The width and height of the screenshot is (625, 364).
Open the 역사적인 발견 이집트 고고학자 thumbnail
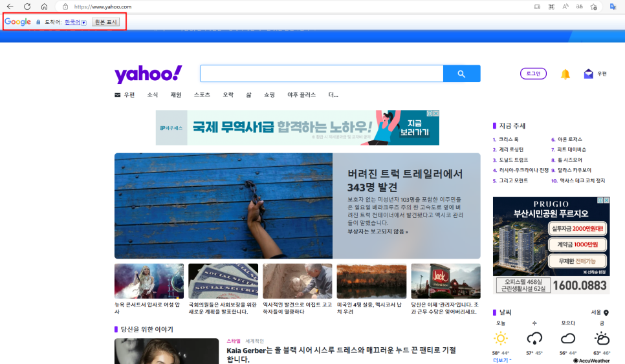pyautogui.click(x=298, y=281)
